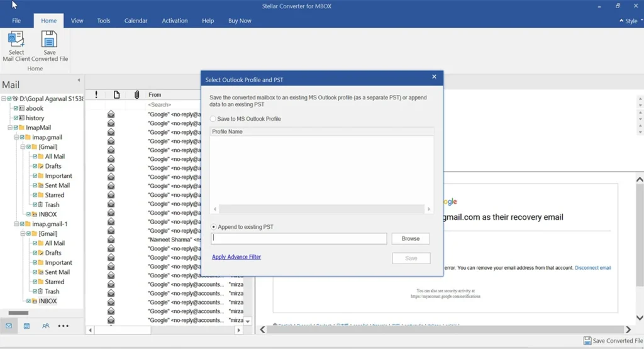
Task: Click folder tree horizontal scrollbar thumb
Action: (18, 313)
